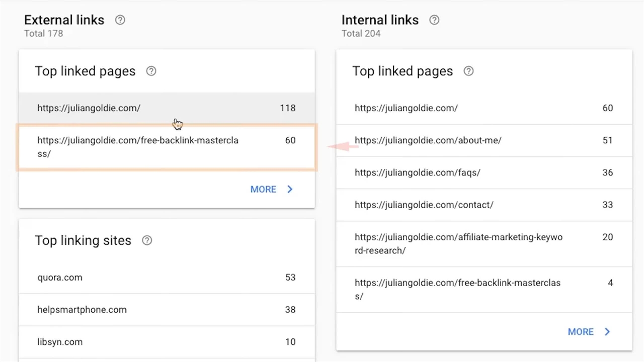
Task: Open affiliate-marketing-keyword-research internal row
Action: pos(483,243)
